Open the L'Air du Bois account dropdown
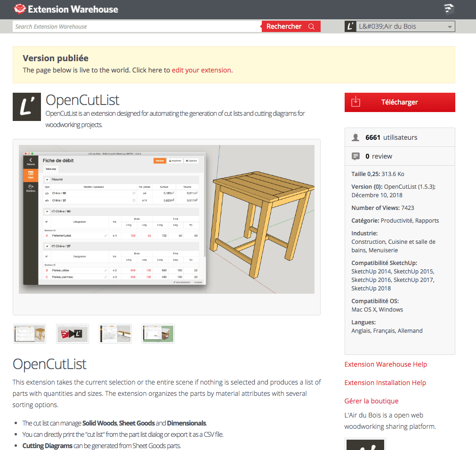This screenshot has width=476, height=450. (405, 26)
